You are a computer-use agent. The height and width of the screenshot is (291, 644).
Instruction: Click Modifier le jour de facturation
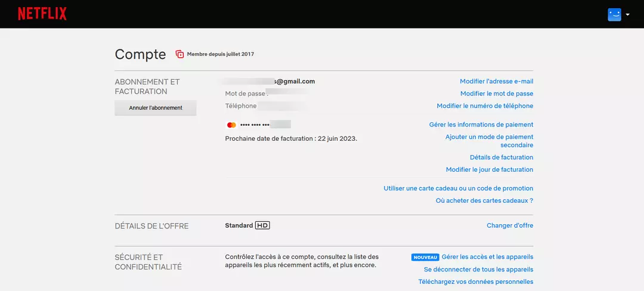(489, 169)
